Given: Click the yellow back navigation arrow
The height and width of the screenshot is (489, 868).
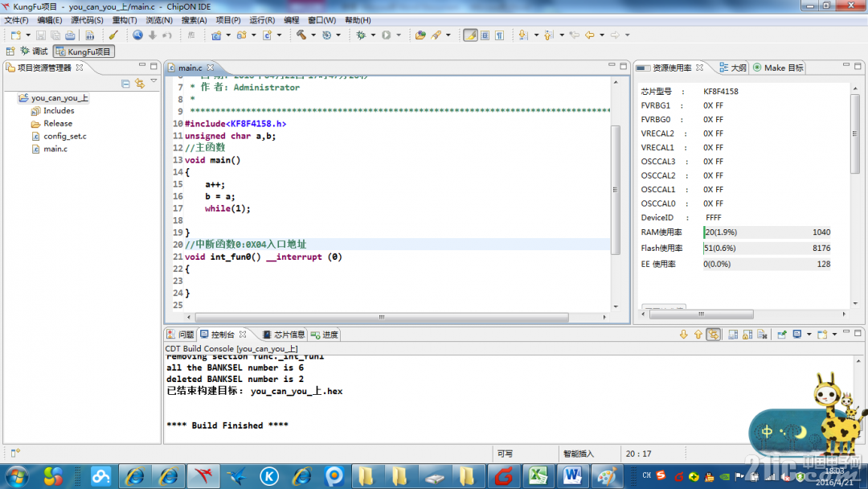Looking at the screenshot, I should [590, 35].
